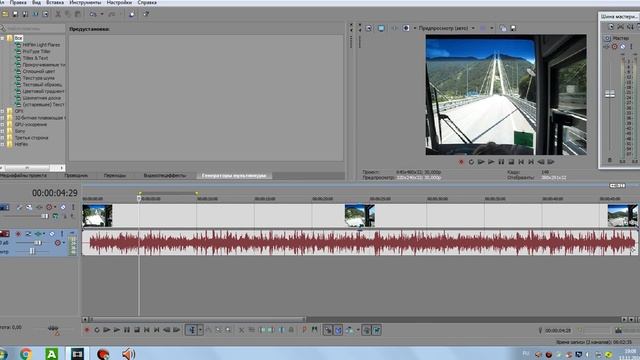Arm the audio track for recording
The image size is (640, 360).
point(18,234)
